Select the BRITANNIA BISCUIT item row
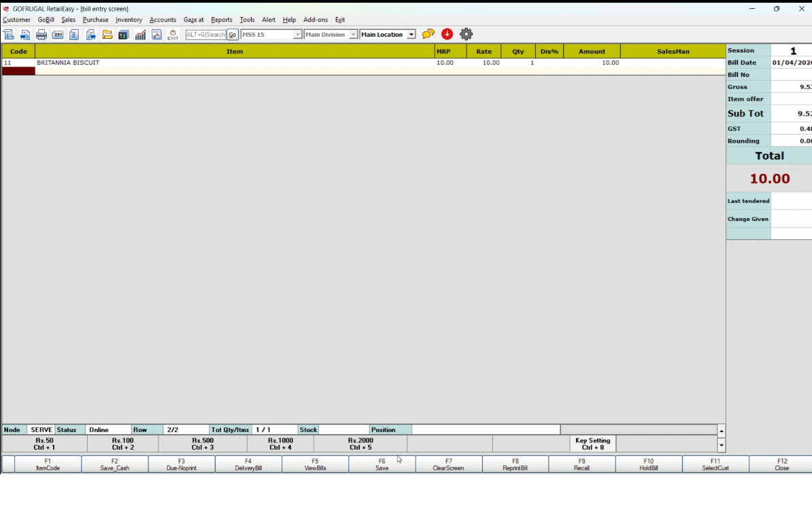This screenshot has height=513, width=812. pyautogui.click(x=364, y=63)
